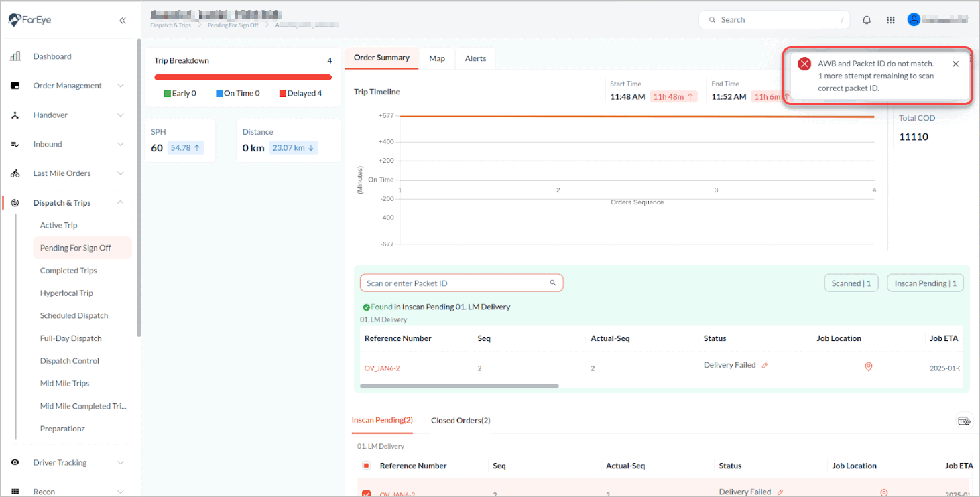Image resolution: width=980 pixels, height=497 pixels.
Task: Select the Inscan Pending(2) tab
Action: pos(382,421)
